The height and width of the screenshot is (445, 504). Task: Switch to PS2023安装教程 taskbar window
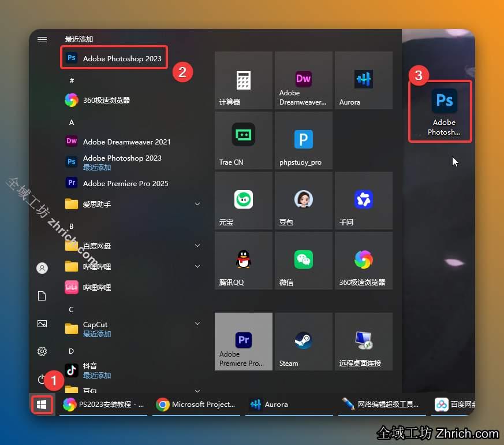click(x=103, y=405)
